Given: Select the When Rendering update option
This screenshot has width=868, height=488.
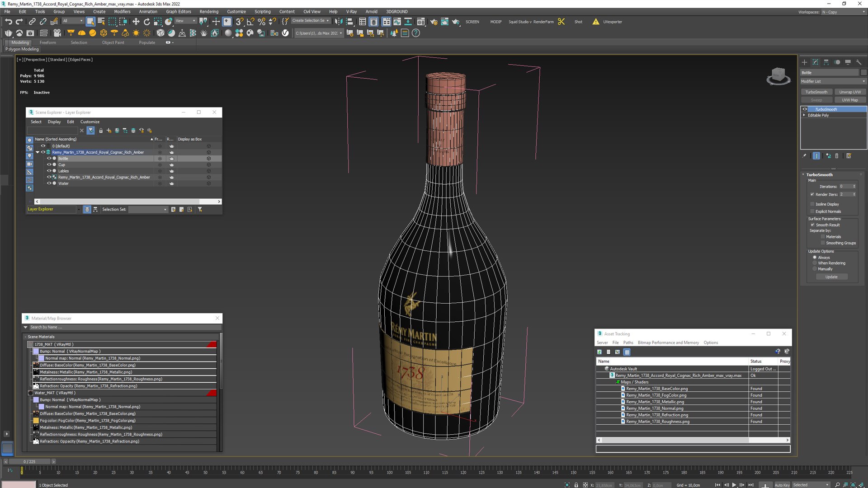Looking at the screenshot, I should pos(815,263).
